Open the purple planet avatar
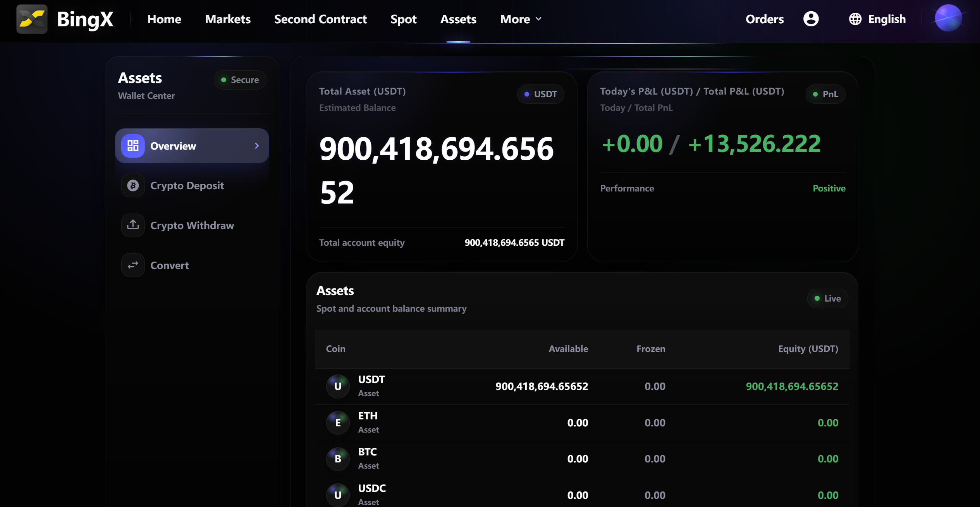 point(948,18)
